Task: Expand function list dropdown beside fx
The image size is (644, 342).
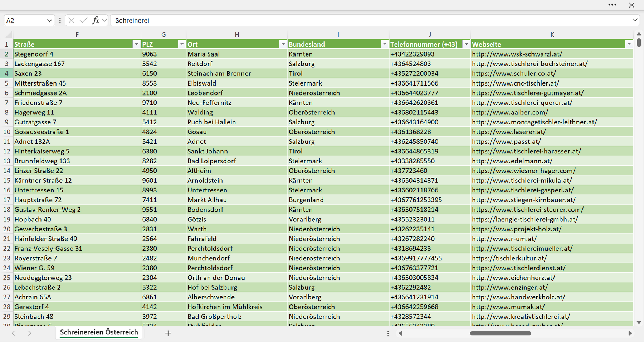Action: pyautogui.click(x=104, y=20)
